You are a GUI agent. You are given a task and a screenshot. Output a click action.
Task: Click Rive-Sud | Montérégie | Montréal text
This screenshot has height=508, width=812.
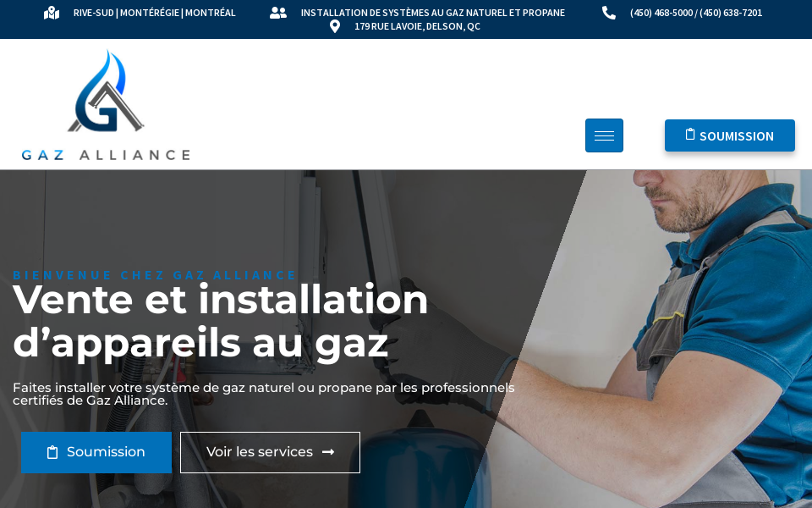[154, 13]
